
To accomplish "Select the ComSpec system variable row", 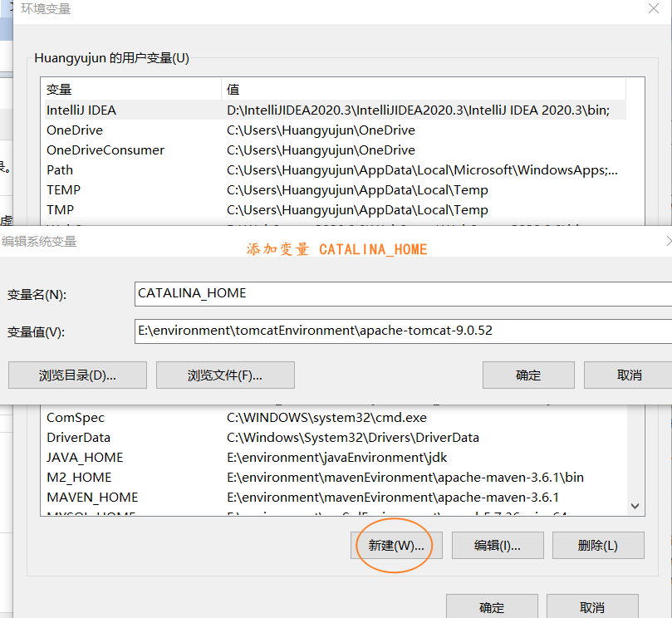I will point(335,418).
